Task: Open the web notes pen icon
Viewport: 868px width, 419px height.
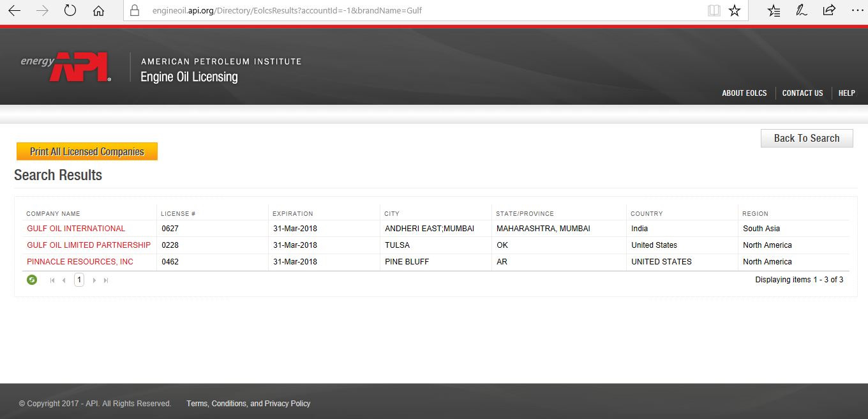Action: coord(801,10)
